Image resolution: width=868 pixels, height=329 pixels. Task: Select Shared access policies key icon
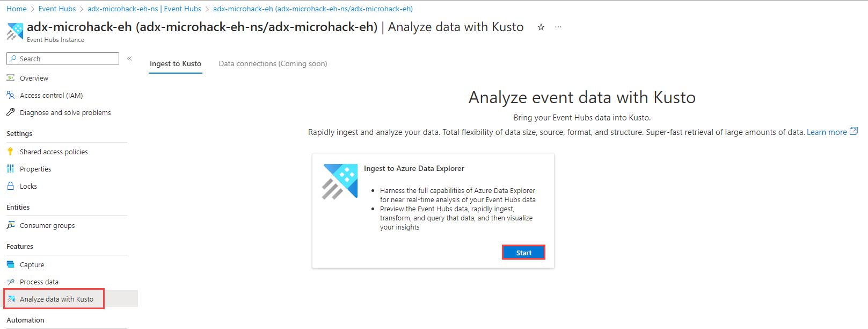(x=11, y=152)
